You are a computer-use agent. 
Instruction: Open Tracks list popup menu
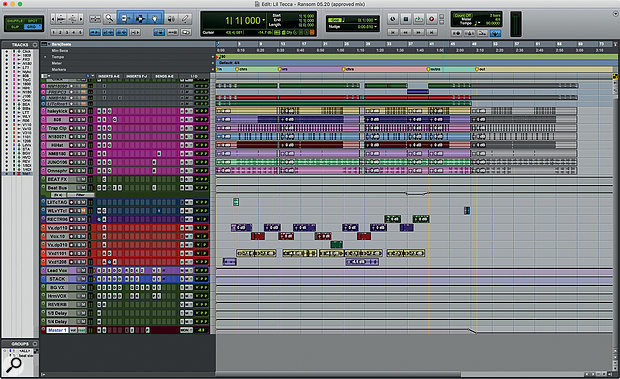35,45
